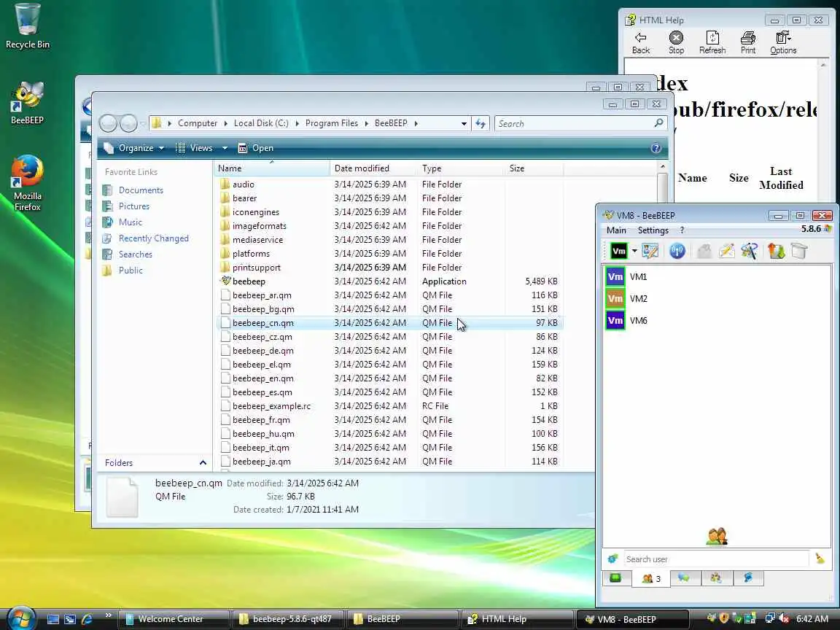Screen dimensions: 840x630
Task: Click the pencil write-message icon in BeeBEEP
Action: (x=727, y=251)
